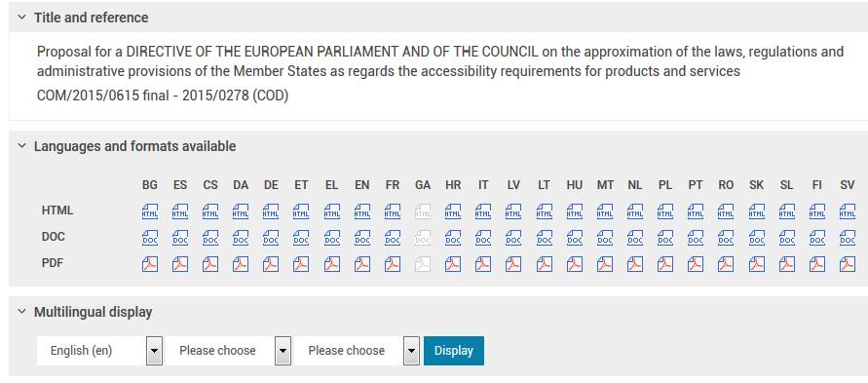This screenshot has width=868, height=383.
Task: Open the Dutch DOC file
Action: [635, 238]
